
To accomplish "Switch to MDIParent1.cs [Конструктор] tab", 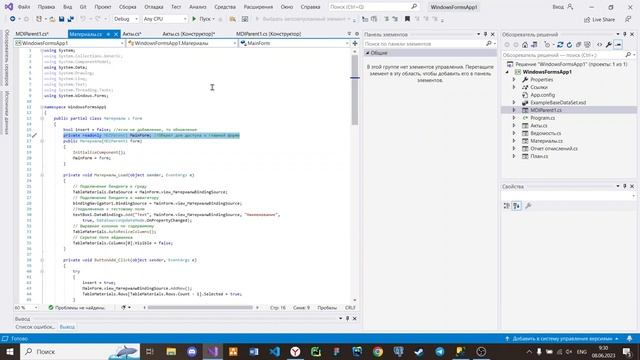I will [x=268, y=34].
